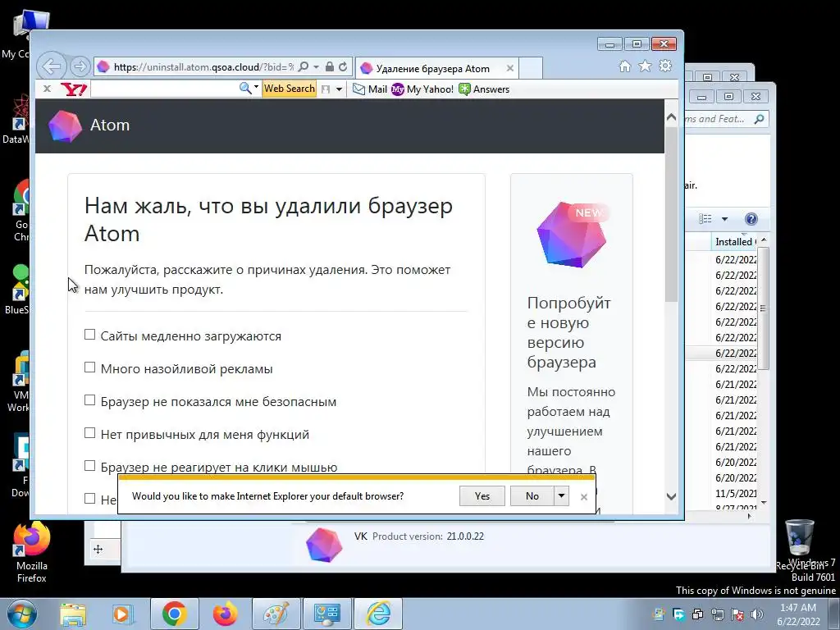Screen dimensions: 840x630
Task: Open a new blank IE tab
Action: pyautogui.click(x=531, y=68)
